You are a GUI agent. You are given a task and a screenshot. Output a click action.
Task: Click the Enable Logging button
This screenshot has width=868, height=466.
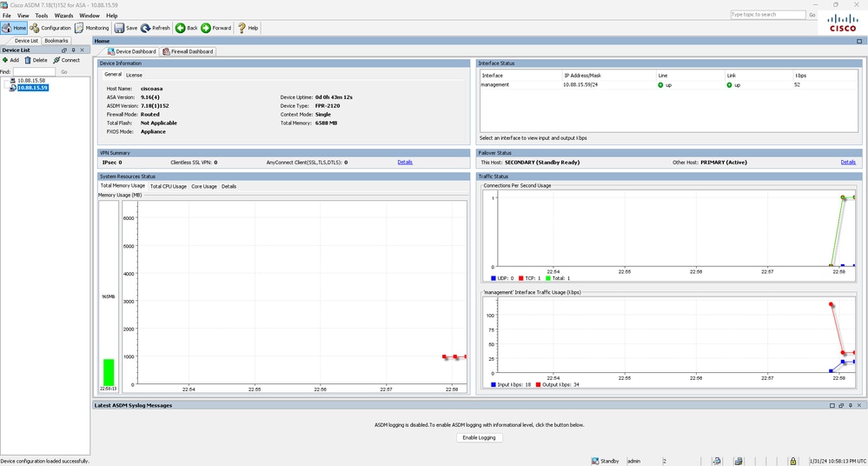point(479,437)
